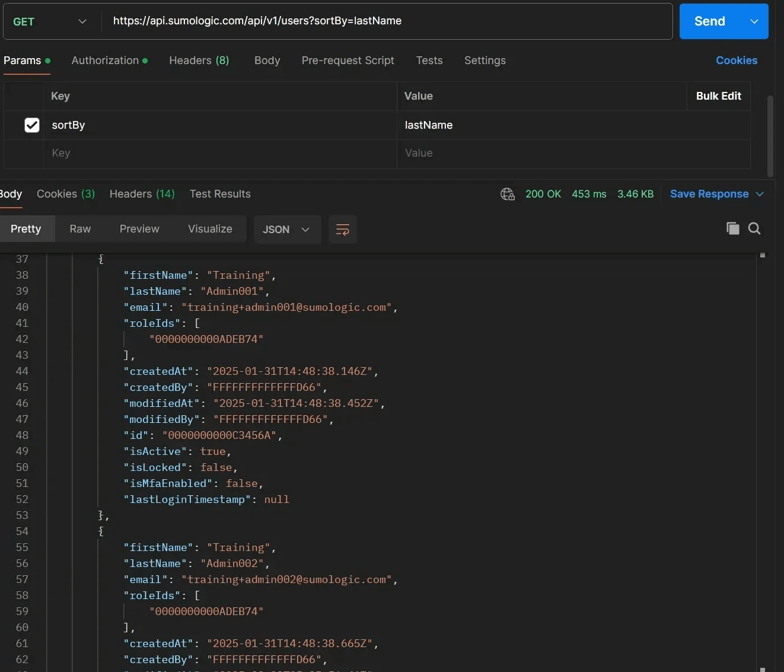Expand the Save Response options dropdown
This screenshot has height=672, width=784.
tap(761, 194)
